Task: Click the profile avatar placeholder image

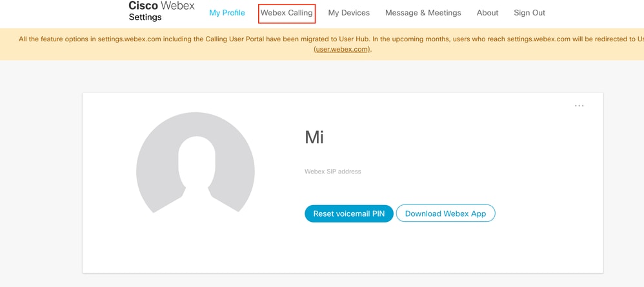Action: [196, 163]
